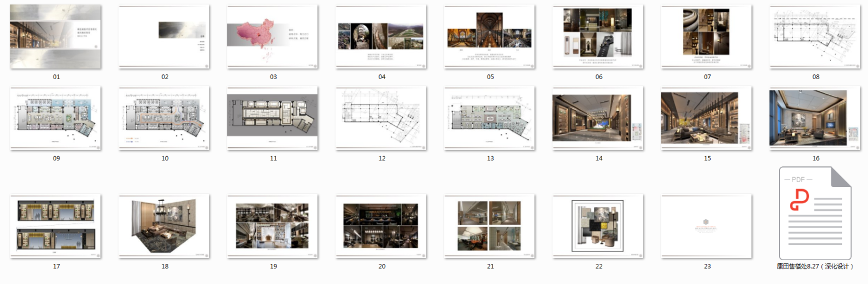This screenshot has width=868, height=284.
Task: Click file name label 18
Action: click(165, 266)
